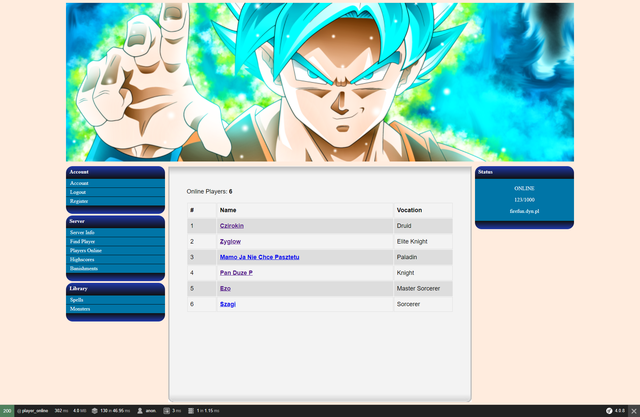Open player Pan Duze P's profile
Viewport: 640px width, 417px height.
236,273
